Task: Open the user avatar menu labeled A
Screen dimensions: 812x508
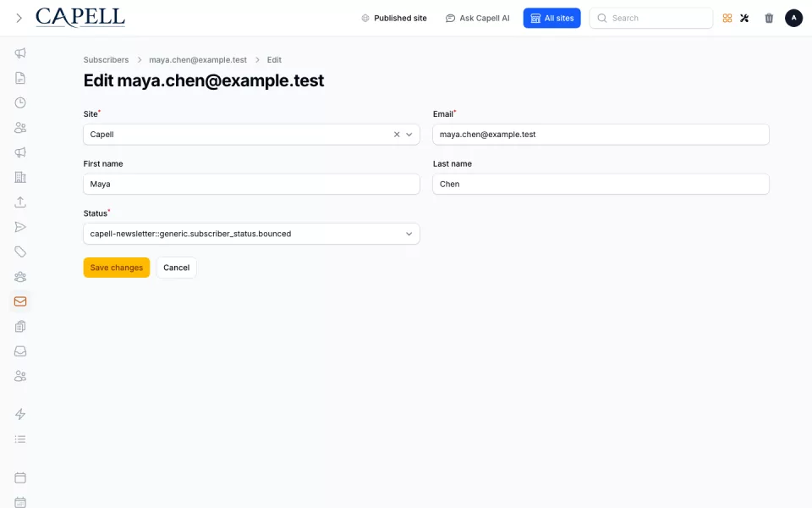Action: (x=793, y=18)
